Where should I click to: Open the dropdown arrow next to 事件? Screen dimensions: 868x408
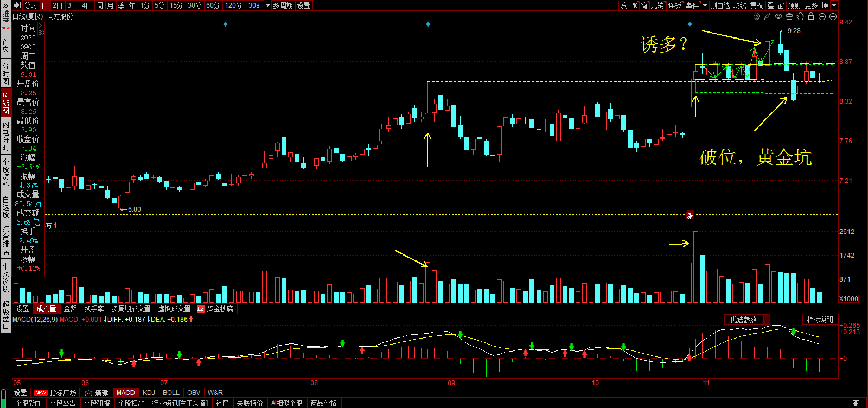pyautogui.click(x=705, y=5)
